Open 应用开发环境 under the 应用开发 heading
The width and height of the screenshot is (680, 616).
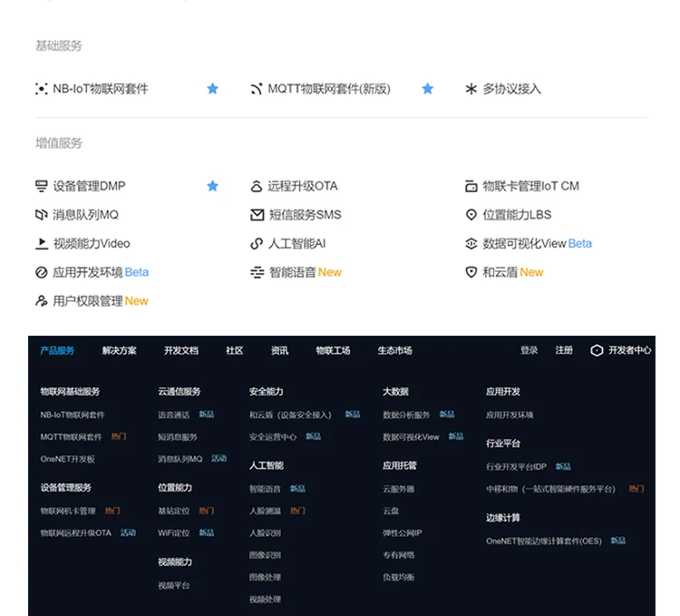[510, 415]
